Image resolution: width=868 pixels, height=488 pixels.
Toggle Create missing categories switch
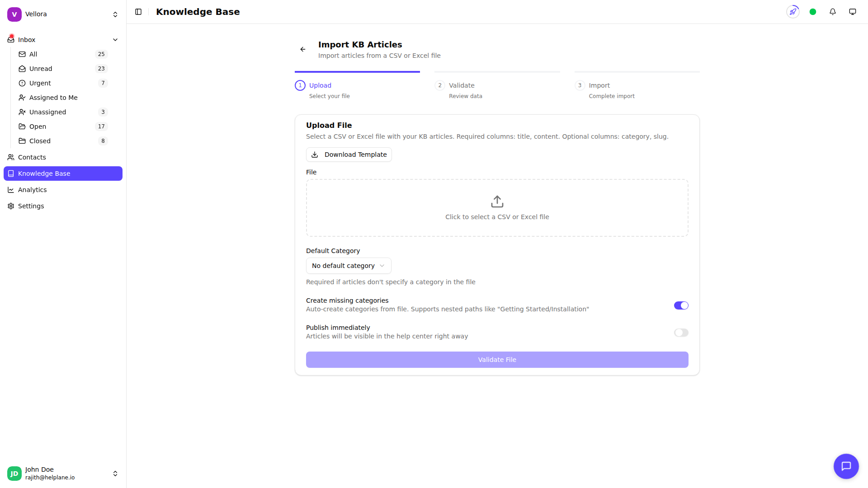click(x=681, y=305)
